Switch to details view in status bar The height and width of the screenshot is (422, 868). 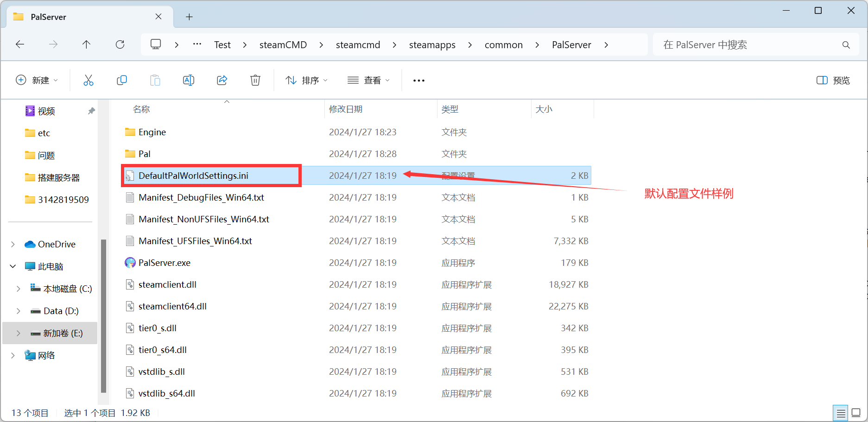(x=841, y=413)
